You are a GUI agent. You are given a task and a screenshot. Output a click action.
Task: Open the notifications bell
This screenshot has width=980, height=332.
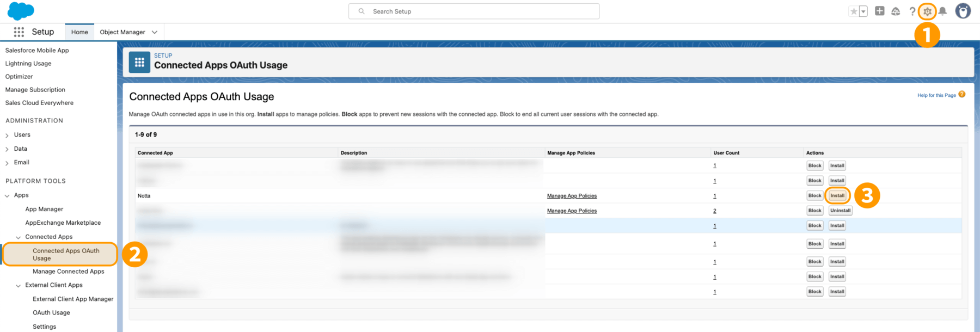click(x=942, y=11)
